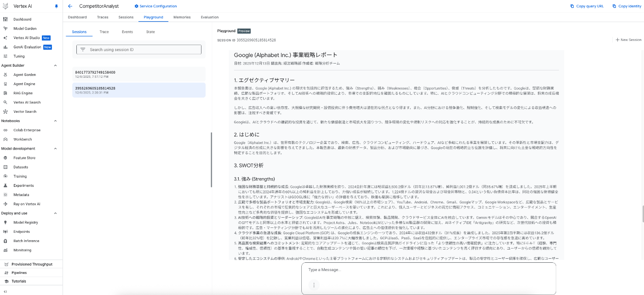Switch to the top Sessions tab
Image resolution: width=644 pixels, height=295 pixels.
tap(126, 17)
